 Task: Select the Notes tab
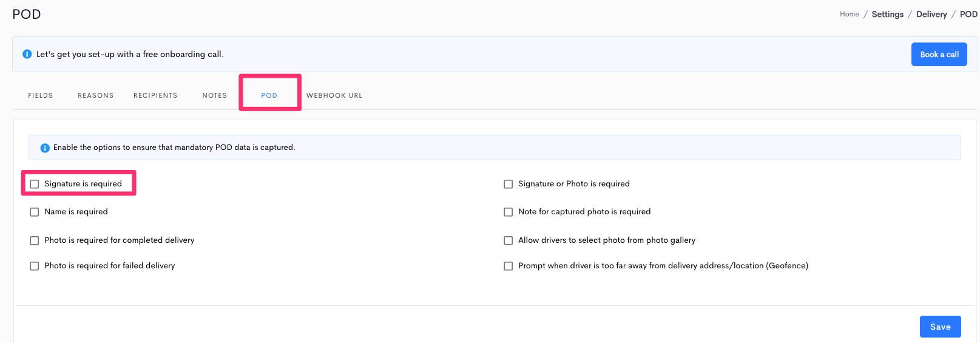click(215, 95)
